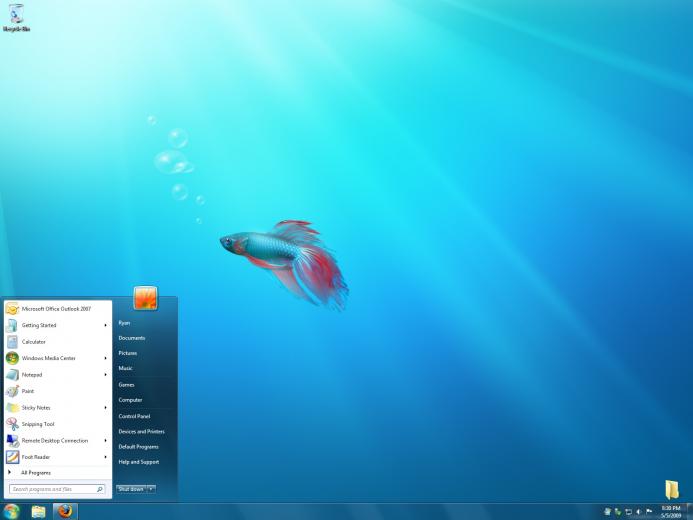Click the taskbar clock and date

pyautogui.click(x=670, y=512)
